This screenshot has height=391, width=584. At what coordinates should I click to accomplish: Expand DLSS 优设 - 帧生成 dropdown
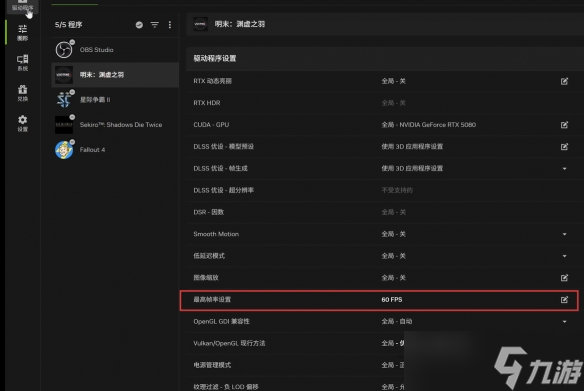[565, 169]
